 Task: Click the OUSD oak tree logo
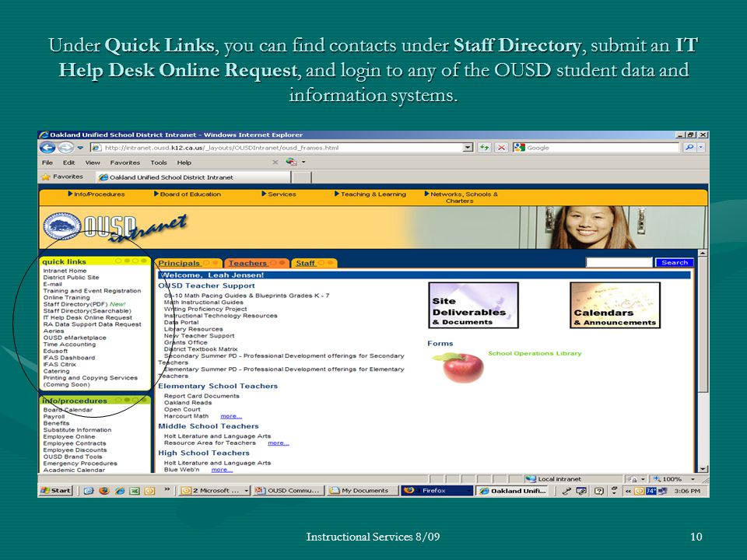(62, 226)
